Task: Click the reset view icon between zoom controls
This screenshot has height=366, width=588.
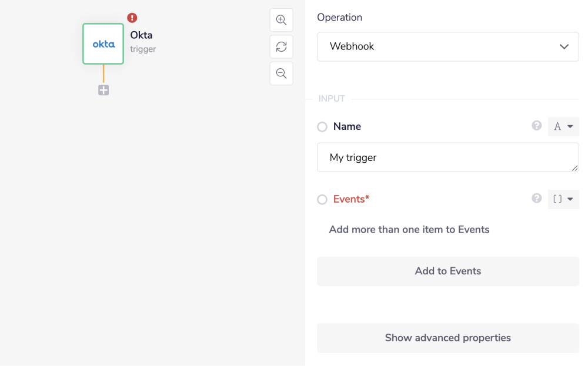Action: pyautogui.click(x=281, y=46)
